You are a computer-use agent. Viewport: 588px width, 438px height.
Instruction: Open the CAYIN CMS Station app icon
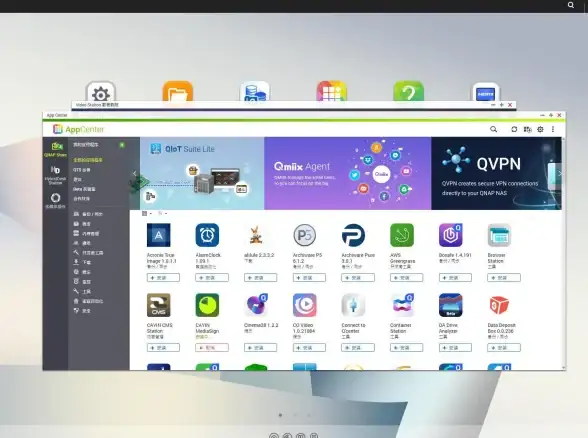tap(159, 305)
